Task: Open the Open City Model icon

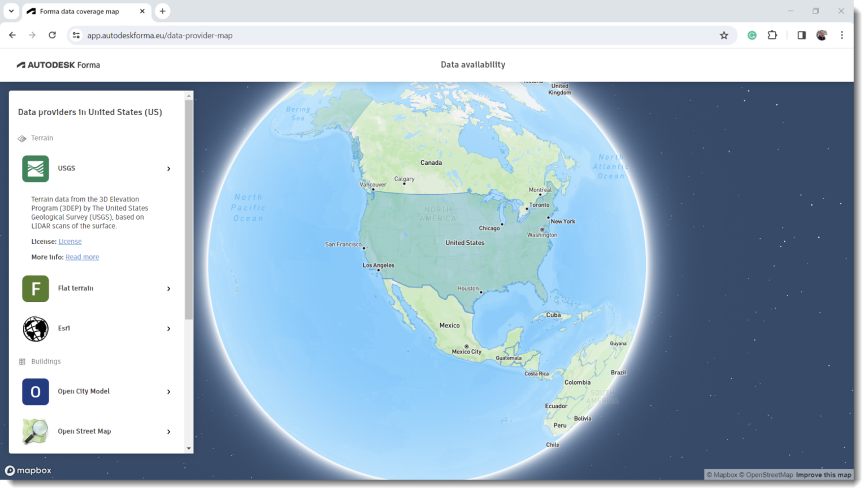Action: coord(36,391)
